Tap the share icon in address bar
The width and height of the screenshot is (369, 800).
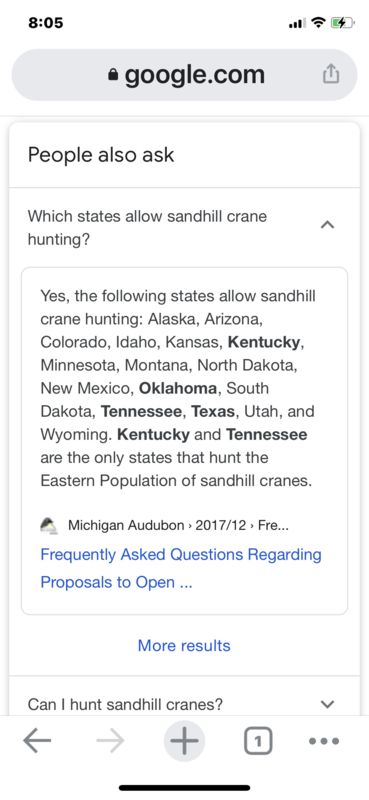(330, 75)
